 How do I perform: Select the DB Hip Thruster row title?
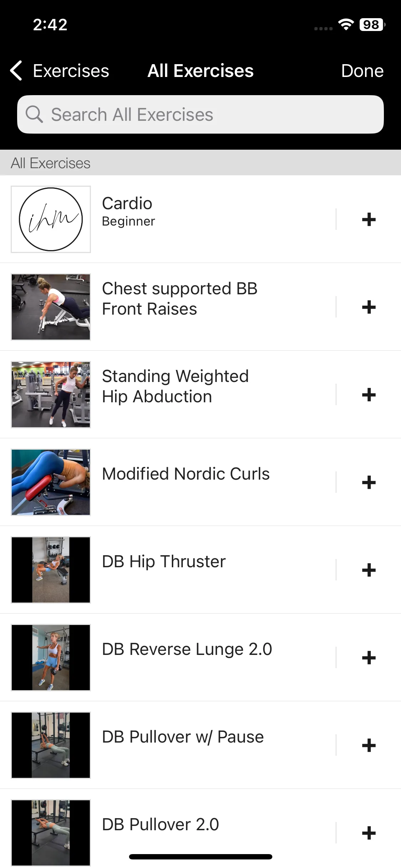coord(164,562)
